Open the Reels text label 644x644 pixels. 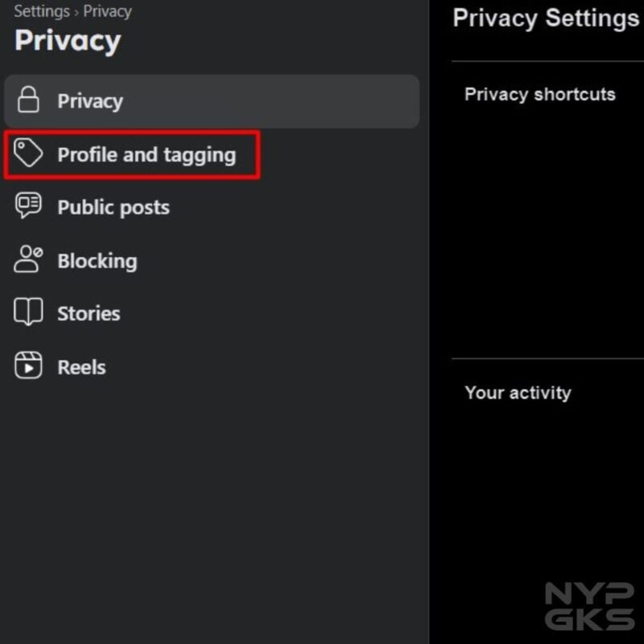(81, 367)
